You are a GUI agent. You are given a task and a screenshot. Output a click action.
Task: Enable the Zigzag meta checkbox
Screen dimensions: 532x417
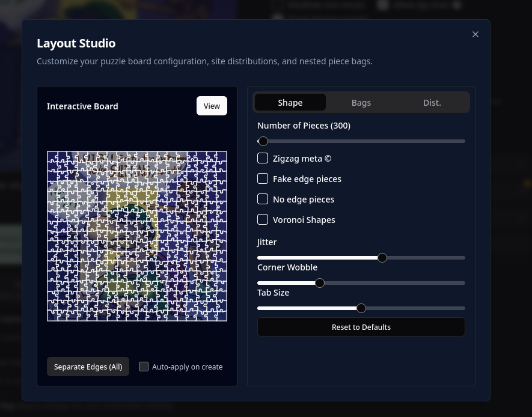tap(263, 158)
